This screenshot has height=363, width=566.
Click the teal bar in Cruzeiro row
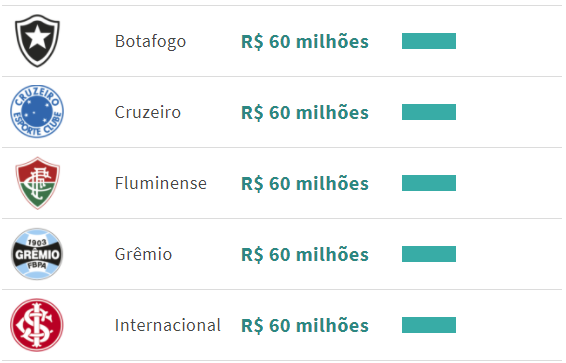(429, 112)
